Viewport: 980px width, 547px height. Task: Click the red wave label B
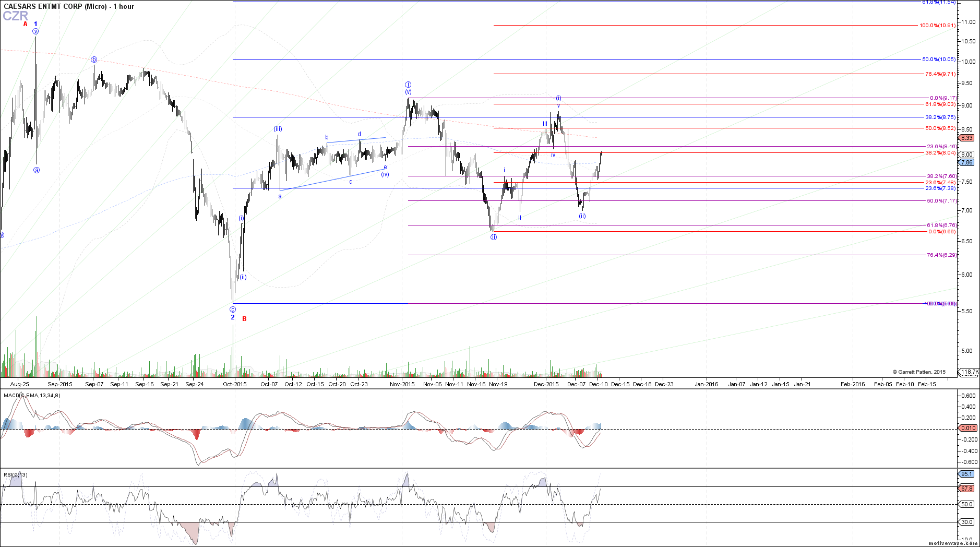pos(244,319)
